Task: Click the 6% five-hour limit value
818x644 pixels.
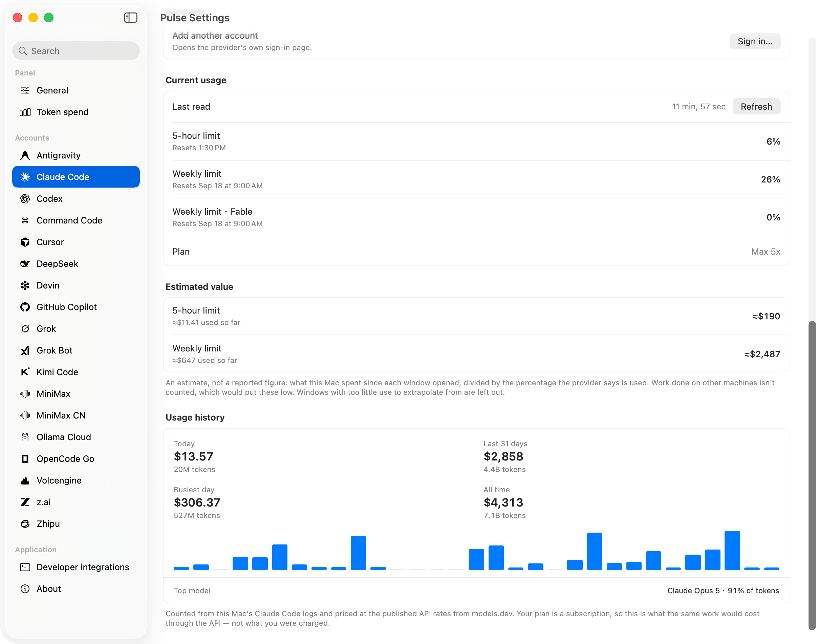Action: coord(773,142)
